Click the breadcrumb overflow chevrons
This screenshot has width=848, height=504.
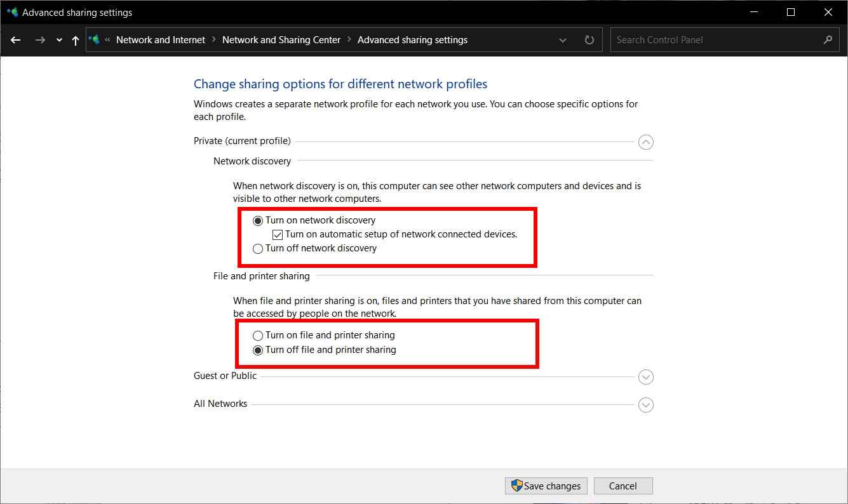(x=108, y=39)
